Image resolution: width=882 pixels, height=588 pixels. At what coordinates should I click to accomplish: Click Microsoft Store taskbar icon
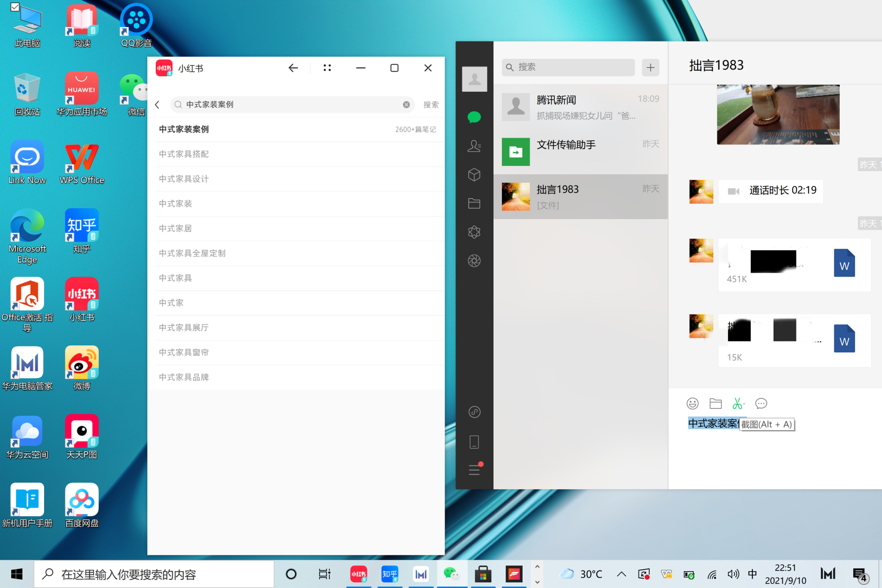pos(483,574)
